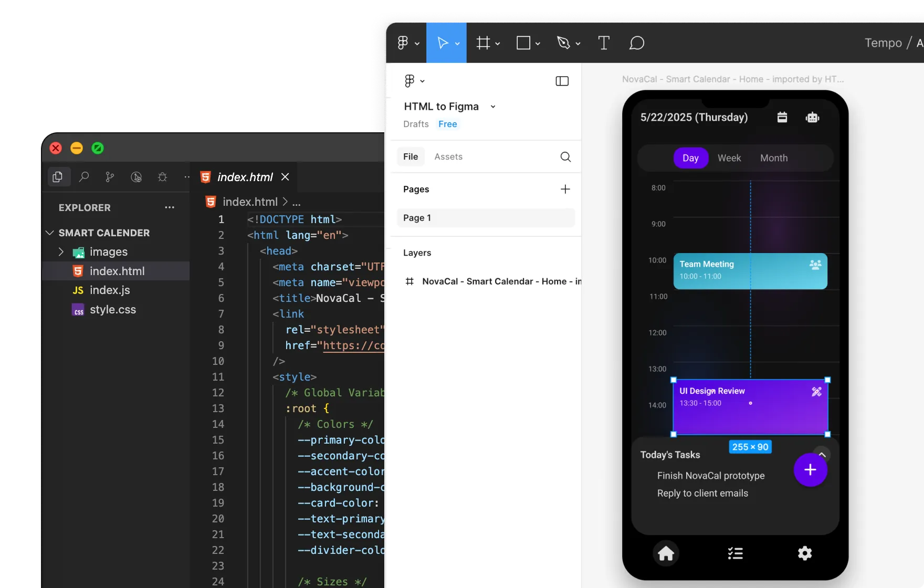Click the Reply to client emails task
Screen dimensions: 924x588
click(x=702, y=493)
